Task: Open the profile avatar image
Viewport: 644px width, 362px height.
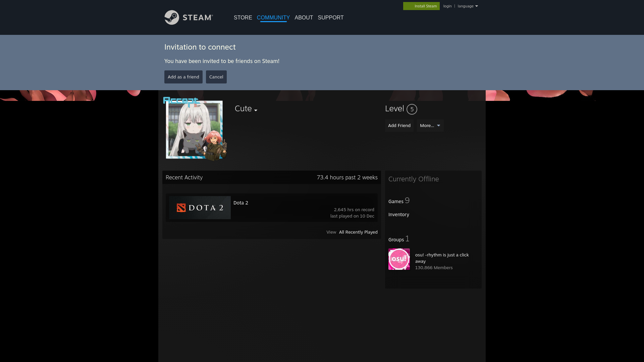Action: point(195,129)
